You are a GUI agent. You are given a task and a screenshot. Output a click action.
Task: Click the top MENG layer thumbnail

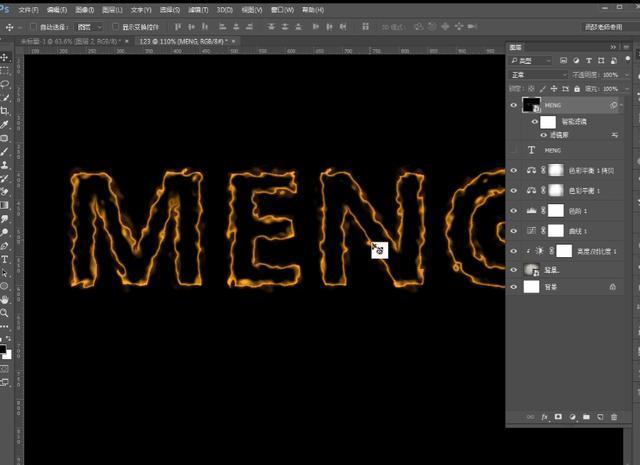pos(531,105)
